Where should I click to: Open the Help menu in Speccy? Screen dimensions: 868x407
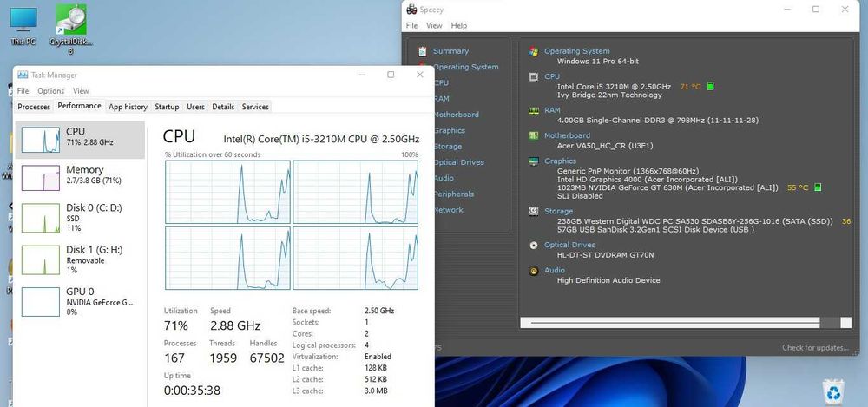click(459, 25)
